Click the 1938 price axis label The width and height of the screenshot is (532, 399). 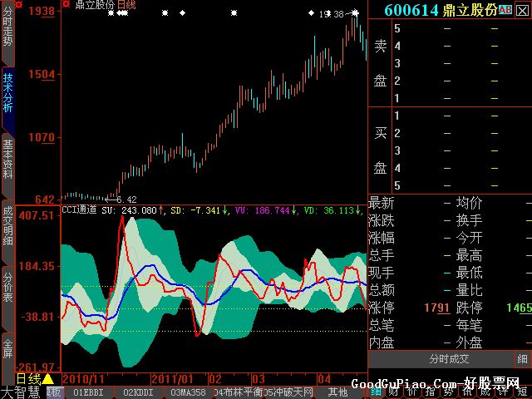pos(42,11)
